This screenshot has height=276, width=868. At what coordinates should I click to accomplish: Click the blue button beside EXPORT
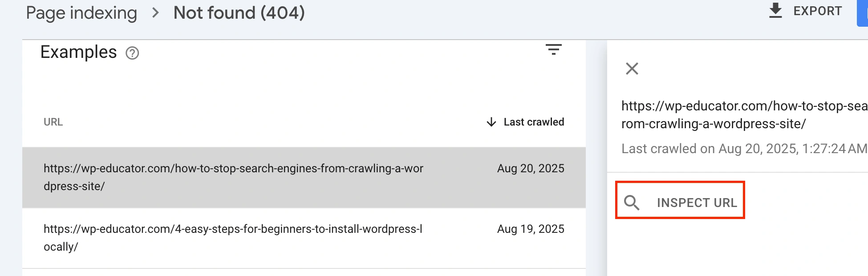863,12
